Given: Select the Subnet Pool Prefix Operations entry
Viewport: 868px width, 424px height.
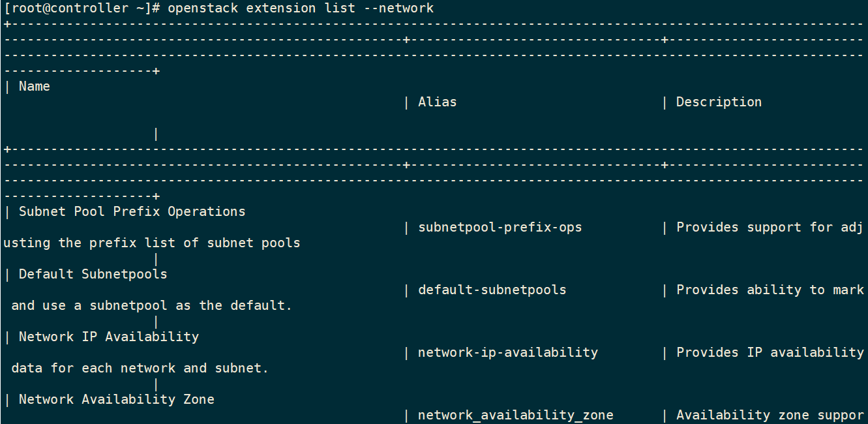Looking at the screenshot, I should 132,211.
